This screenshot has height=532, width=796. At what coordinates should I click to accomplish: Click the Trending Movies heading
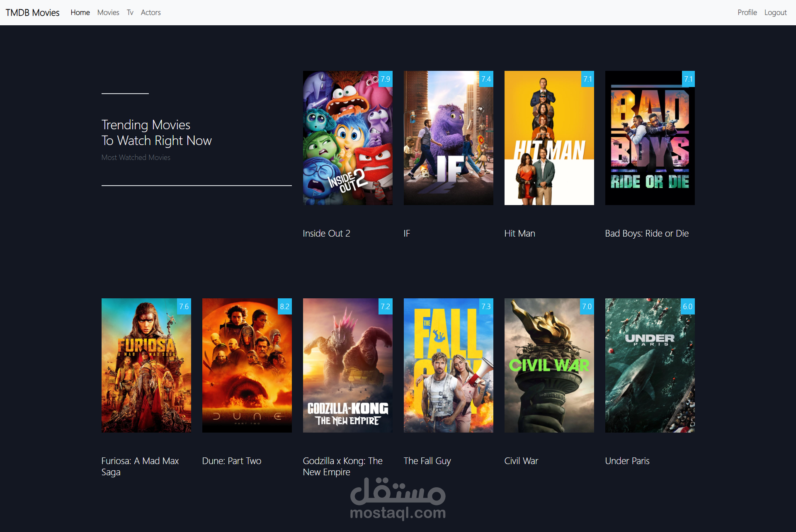[x=157, y=133]
